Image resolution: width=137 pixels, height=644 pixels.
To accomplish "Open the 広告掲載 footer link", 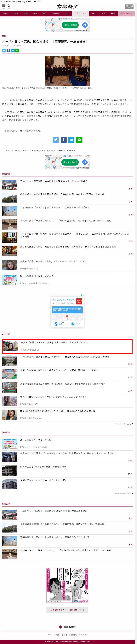I will pyautogui.click(x=73, y=635).
